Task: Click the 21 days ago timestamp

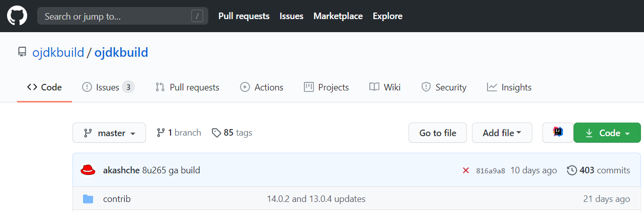Action: [x=607, y=199]
